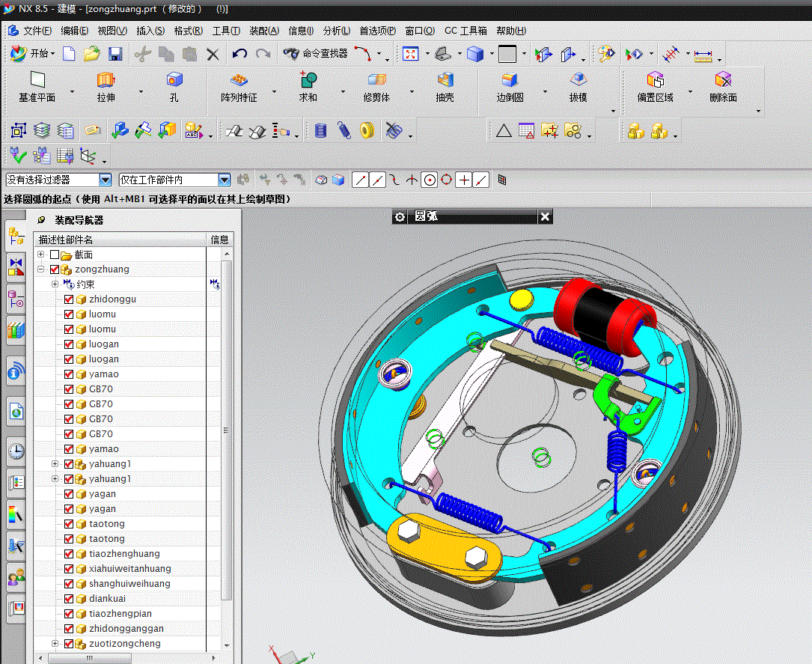The image size is (812, 664).
Task: Open the 没有选择过滤器 selection filter dropdown
Action: pos(105,180)
